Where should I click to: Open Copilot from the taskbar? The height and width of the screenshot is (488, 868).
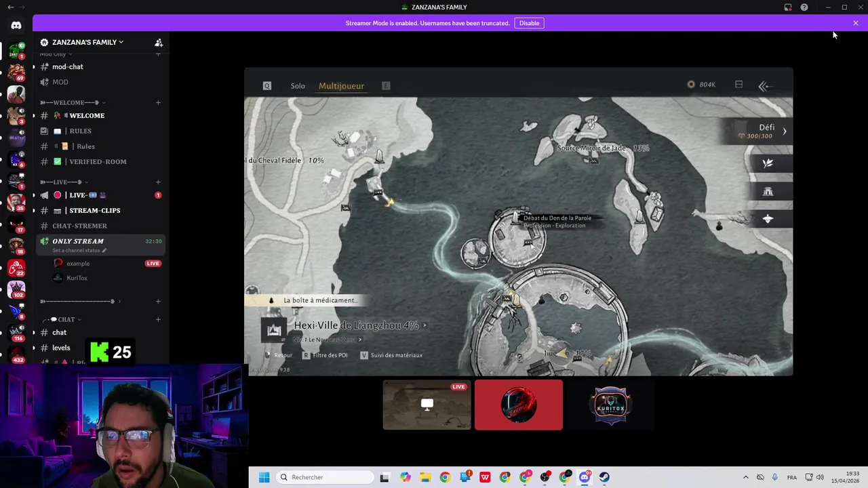tap(405, 477)
